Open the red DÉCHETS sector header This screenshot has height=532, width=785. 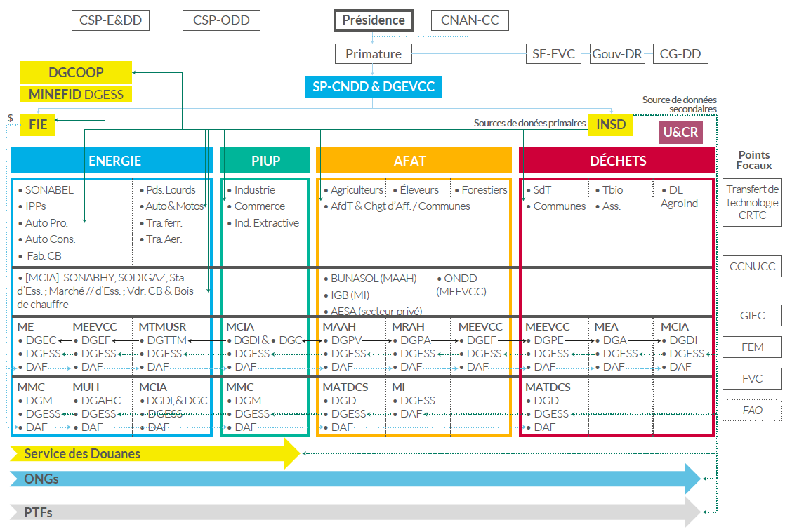616,161
